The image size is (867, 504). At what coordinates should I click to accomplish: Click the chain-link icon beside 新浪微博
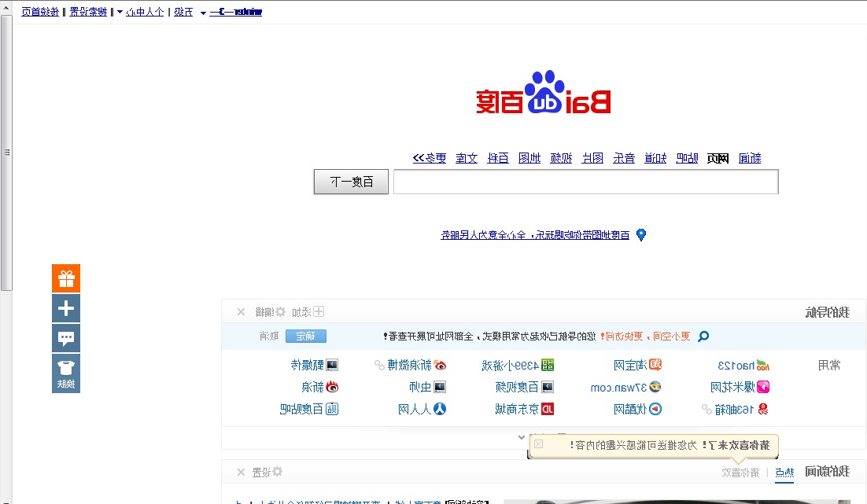[379, 366]
